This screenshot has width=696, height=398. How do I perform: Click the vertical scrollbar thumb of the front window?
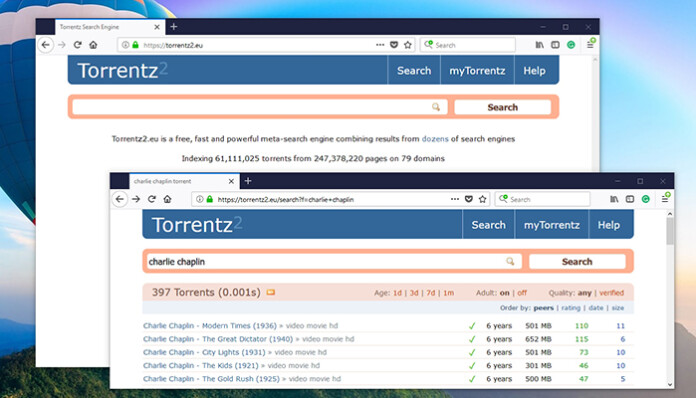[x=670, y=231]
